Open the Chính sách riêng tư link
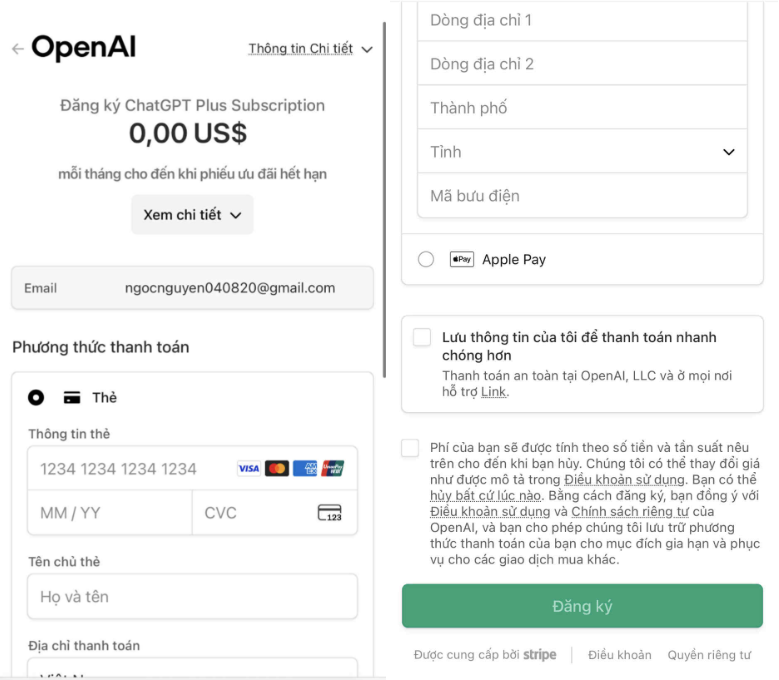The image size is (779, 680). pyautogui.click(x=630, y=512)
